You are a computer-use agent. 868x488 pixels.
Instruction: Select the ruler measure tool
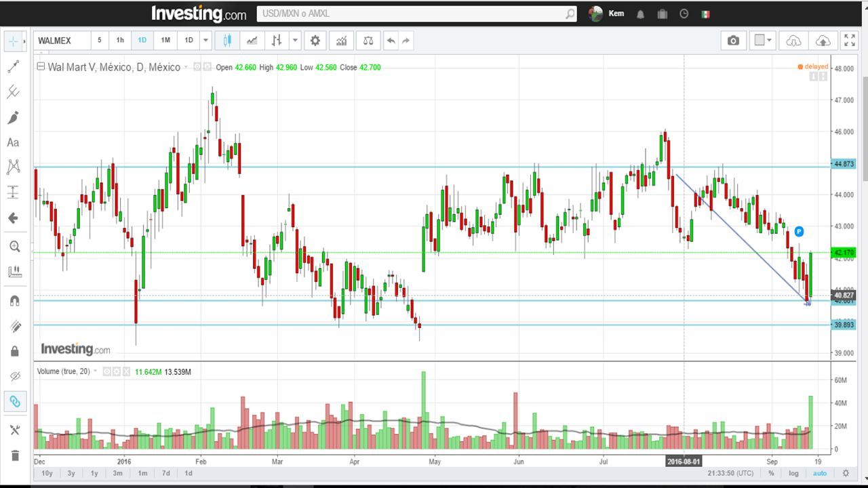[14, 272]
